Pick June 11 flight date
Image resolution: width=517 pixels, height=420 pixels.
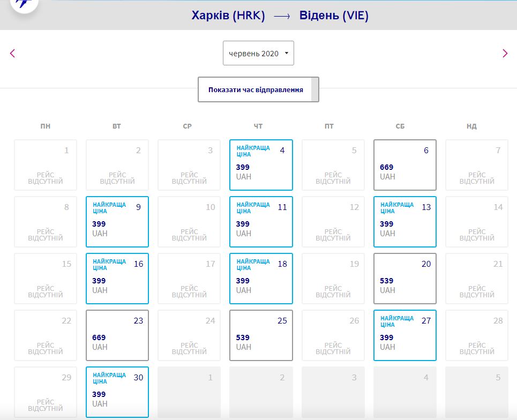click(x=261, y=222)
